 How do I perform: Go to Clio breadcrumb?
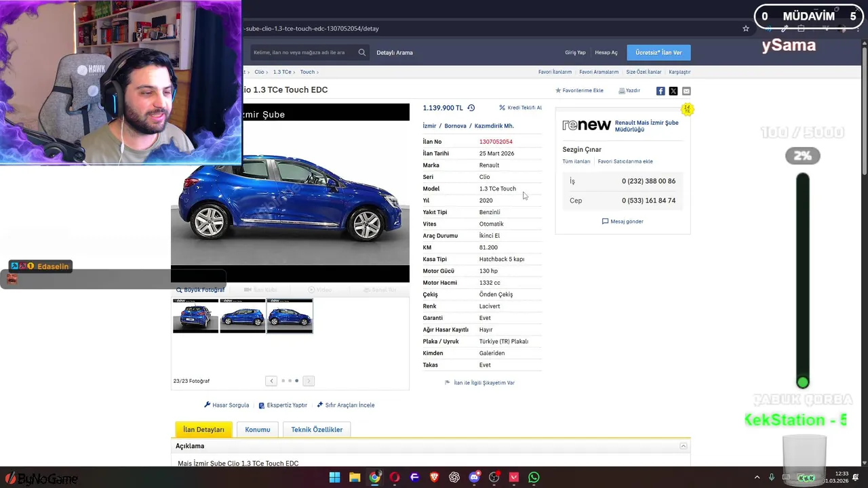259,72
